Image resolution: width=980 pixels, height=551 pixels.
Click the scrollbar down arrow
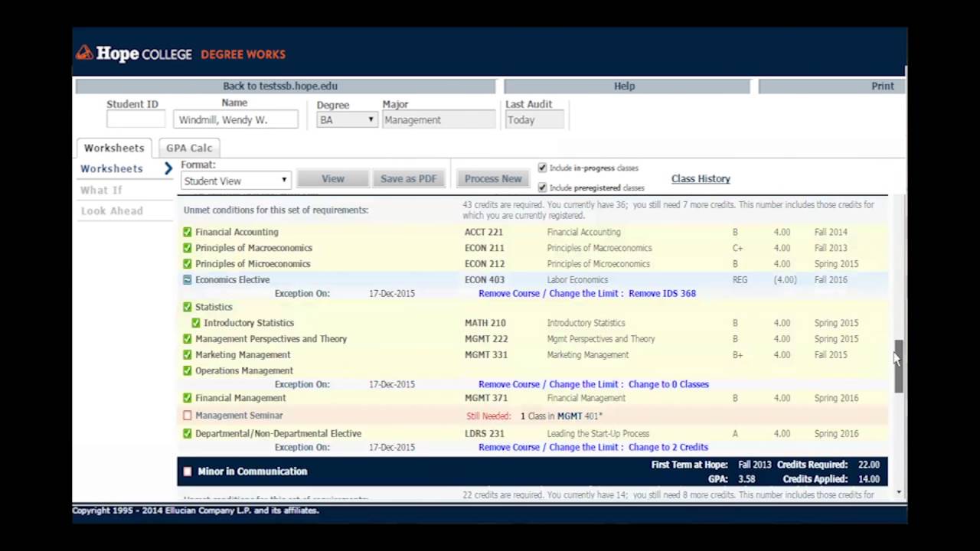899,494
